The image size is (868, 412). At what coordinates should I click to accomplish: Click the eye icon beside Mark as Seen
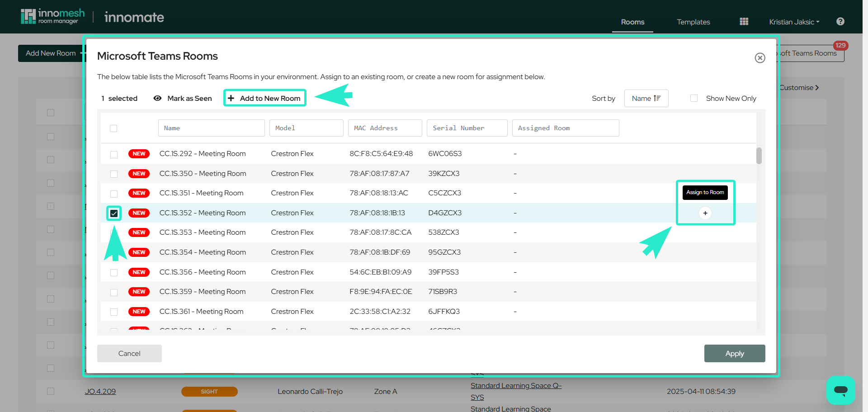[x=157, y=98]
